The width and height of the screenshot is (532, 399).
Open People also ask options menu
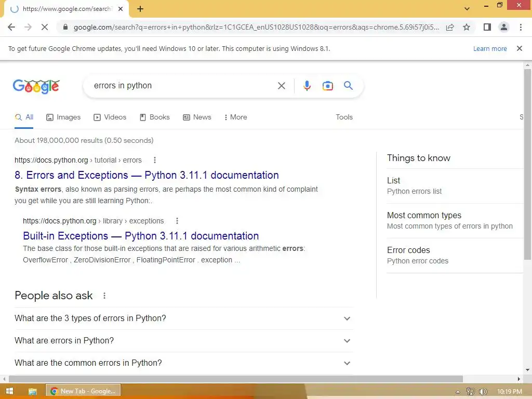[104, 296]
